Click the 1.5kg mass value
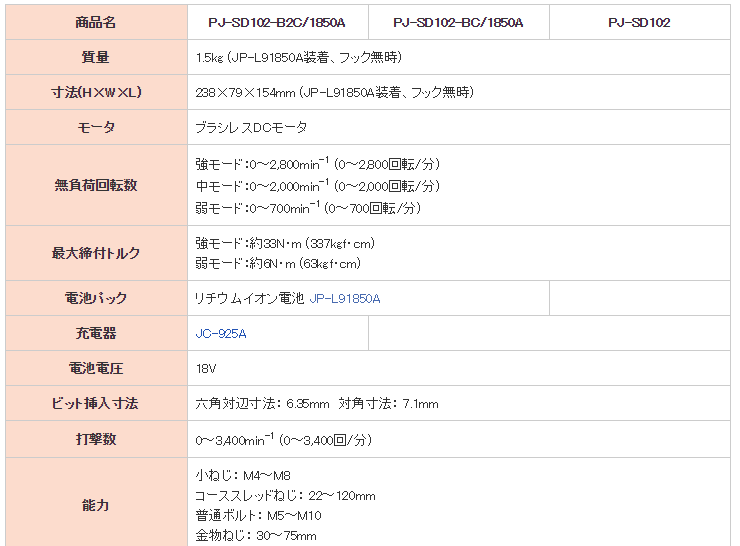The image size is (740, 546). (299, 58)
